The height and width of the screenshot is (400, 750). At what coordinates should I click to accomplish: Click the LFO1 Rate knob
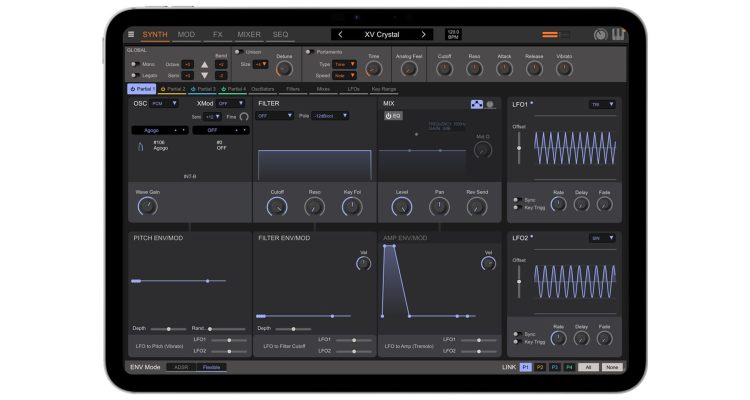click(x=558, y=204)
